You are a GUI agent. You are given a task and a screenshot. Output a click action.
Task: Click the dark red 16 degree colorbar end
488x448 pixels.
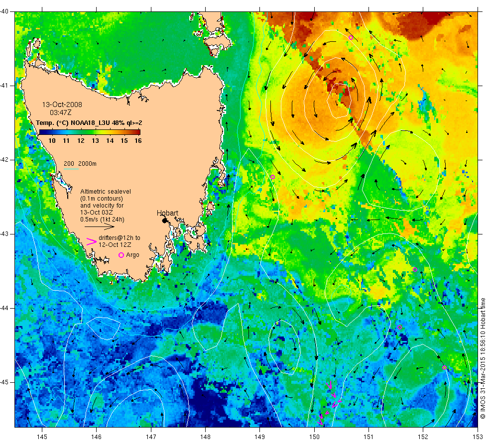tap(138, 132)
